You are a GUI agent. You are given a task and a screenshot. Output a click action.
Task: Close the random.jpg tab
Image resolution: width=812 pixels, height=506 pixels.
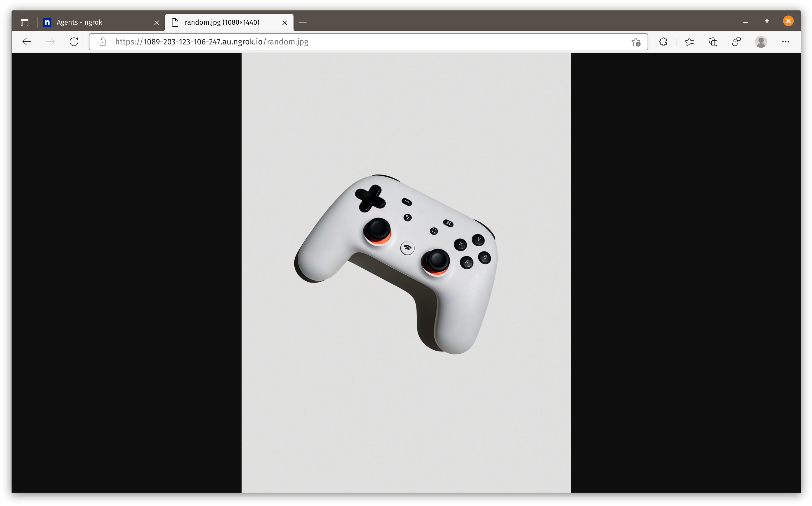click(x=285, y=23)
